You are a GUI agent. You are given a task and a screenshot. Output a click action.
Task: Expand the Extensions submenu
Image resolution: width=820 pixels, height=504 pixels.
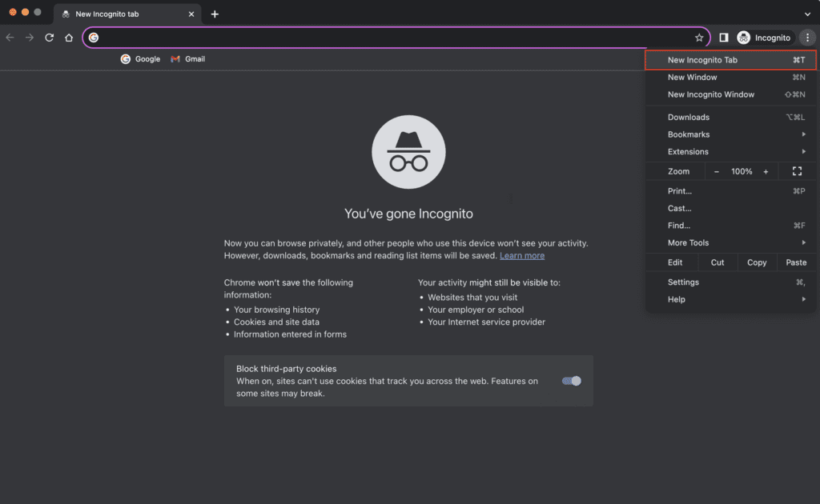click(x=730, y=151)
